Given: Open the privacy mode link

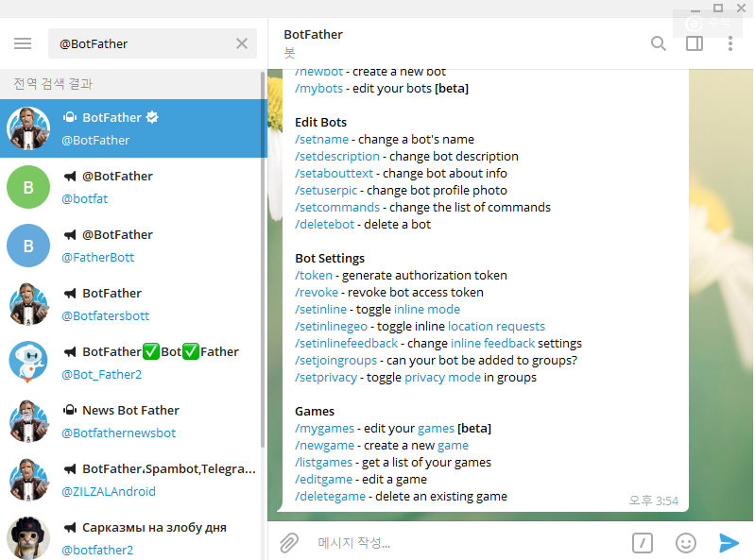Looking at the screenshot, I should click(x=442, y=378).
